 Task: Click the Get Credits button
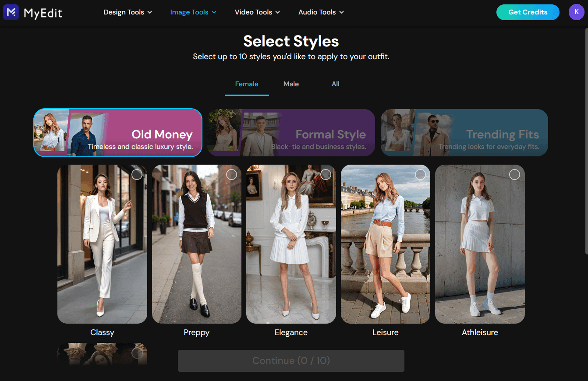click(528, 12)
